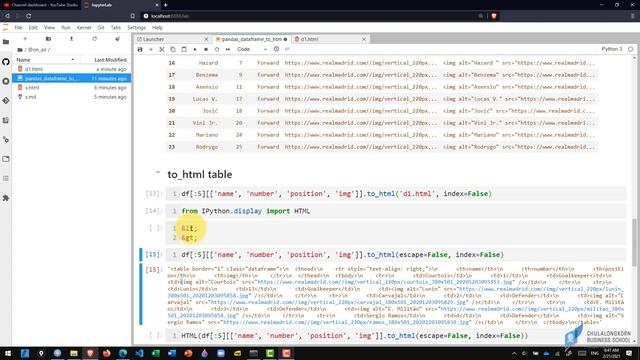Restart the kernel

(x=217, y=49)
